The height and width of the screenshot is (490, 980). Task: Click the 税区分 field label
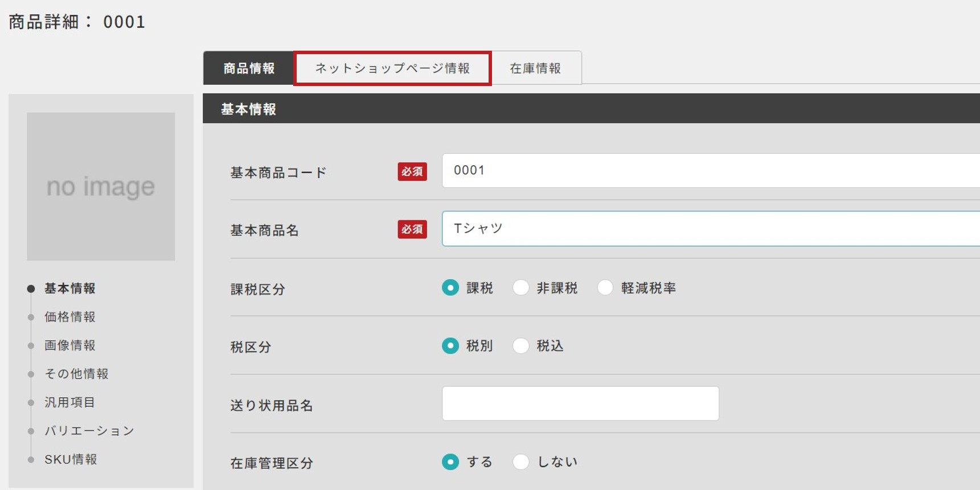(251, 347)
